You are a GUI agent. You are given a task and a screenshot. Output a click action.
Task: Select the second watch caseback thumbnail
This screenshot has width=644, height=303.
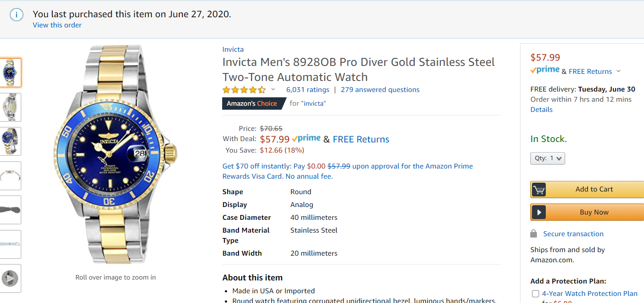[10, 107]
